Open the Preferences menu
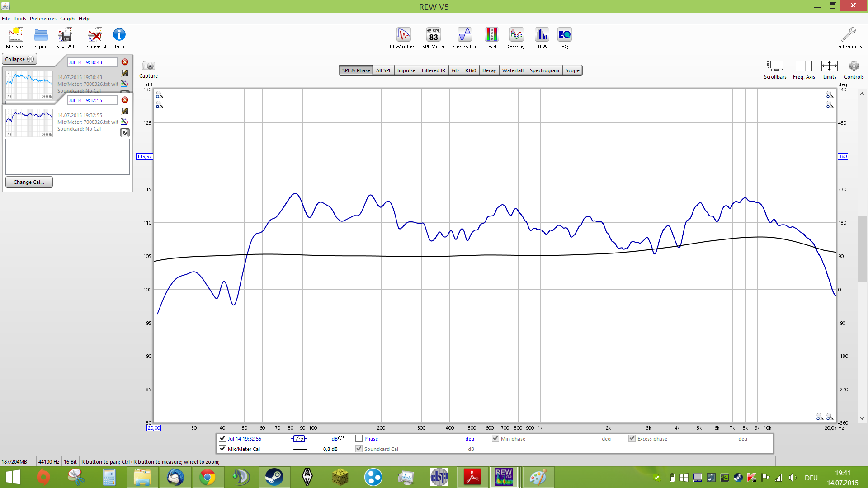Image resolution: width=868 pixels, height=488 pixels. point(43,19)
